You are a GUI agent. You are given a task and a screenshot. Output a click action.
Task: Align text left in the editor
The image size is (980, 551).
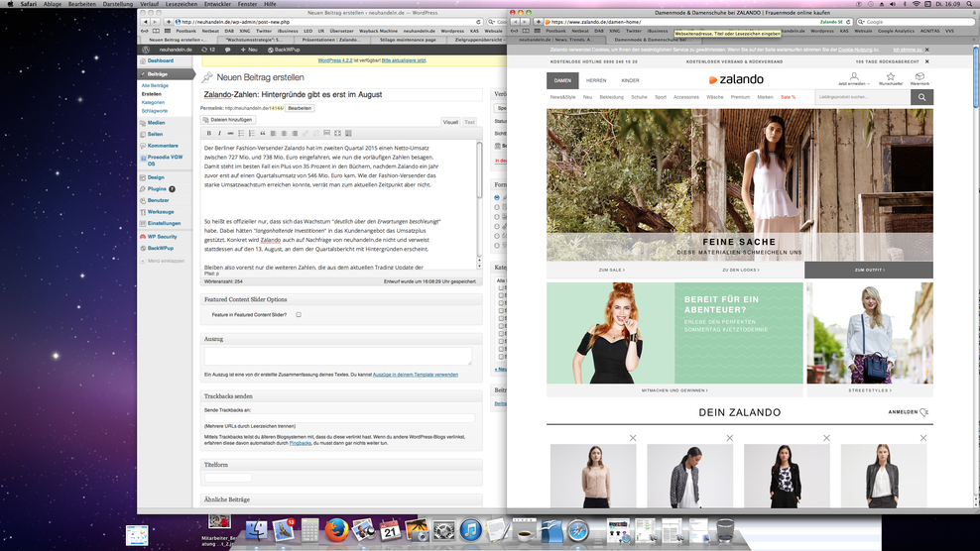273,133
